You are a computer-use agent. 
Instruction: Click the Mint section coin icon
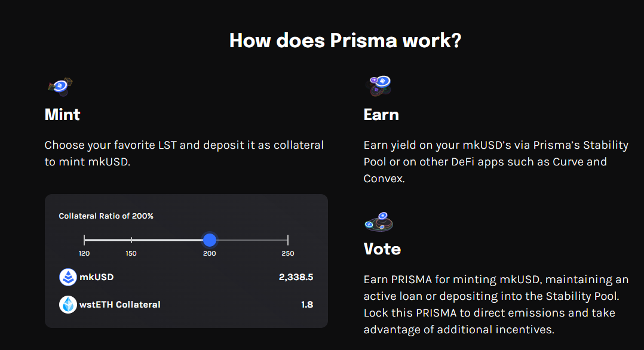point(60,87)
